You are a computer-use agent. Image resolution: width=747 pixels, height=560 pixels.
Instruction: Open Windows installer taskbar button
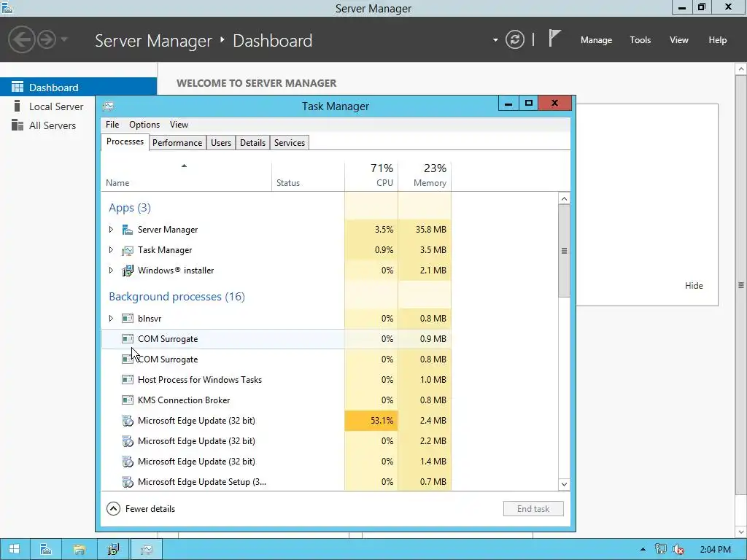point(113,550)
